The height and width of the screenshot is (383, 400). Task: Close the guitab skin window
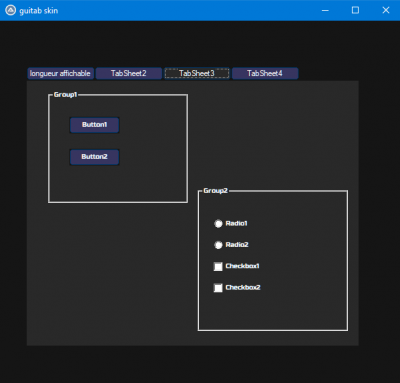coord(386,10)
